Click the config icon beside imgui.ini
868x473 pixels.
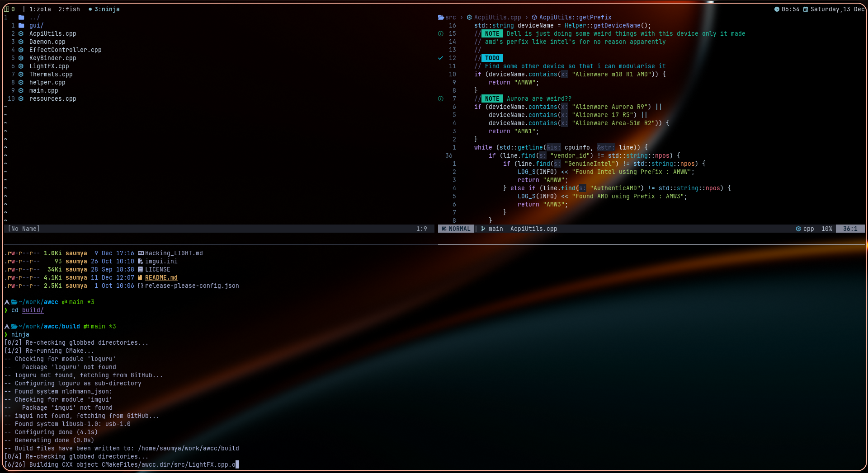[140, 261]
